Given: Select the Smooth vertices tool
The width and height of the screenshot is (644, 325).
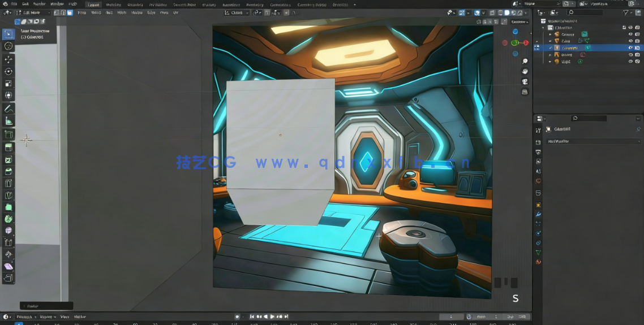Looking at the screenshot, I should point(8,231).
